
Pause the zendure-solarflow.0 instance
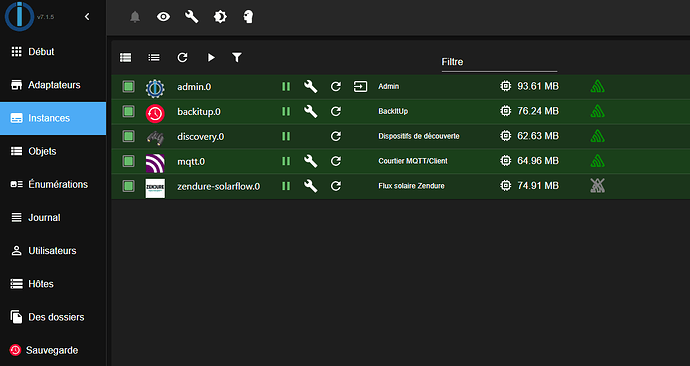[286, 186]
